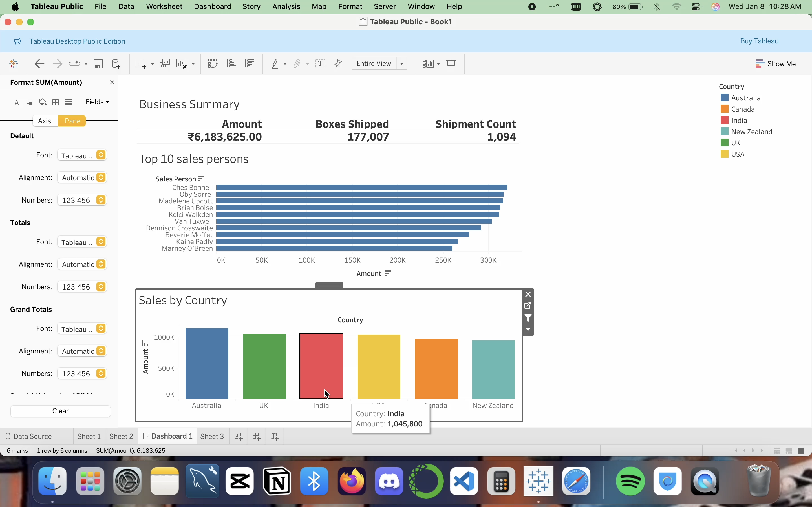Click the New Dashboard tab icon
Image resolution: width=812 pixels, height=507 pixels.
tap(256, 436)
